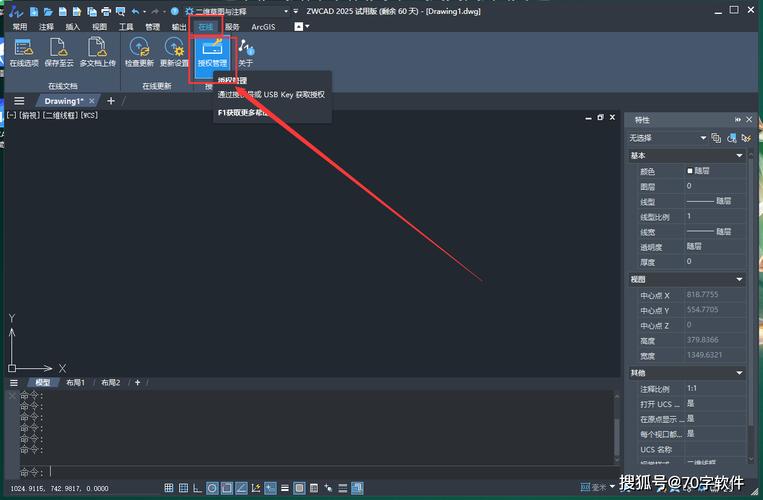The width and height of the screenshot is (763, 500).
Task: Open the 二维草图与注释 workspace dropdown
Action: (x=238, y=11)
